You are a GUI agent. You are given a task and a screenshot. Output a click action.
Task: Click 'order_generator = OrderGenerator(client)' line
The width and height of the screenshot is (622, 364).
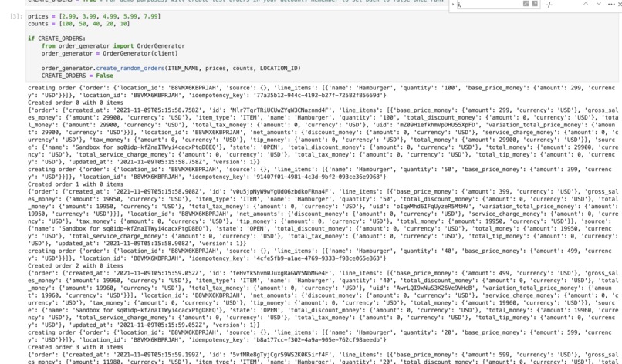[110, 53]
